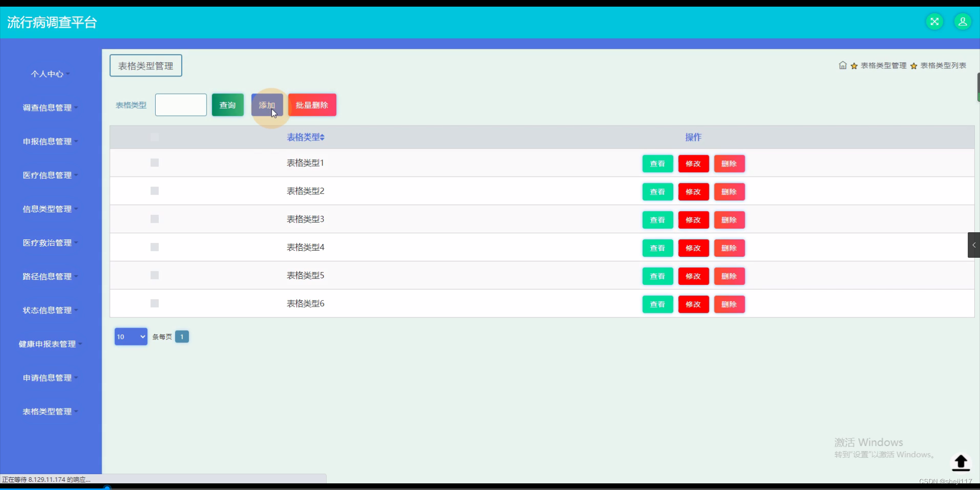Expand 调查信息管理 sidebar menu
980x490 pixels.
(50, 108)
